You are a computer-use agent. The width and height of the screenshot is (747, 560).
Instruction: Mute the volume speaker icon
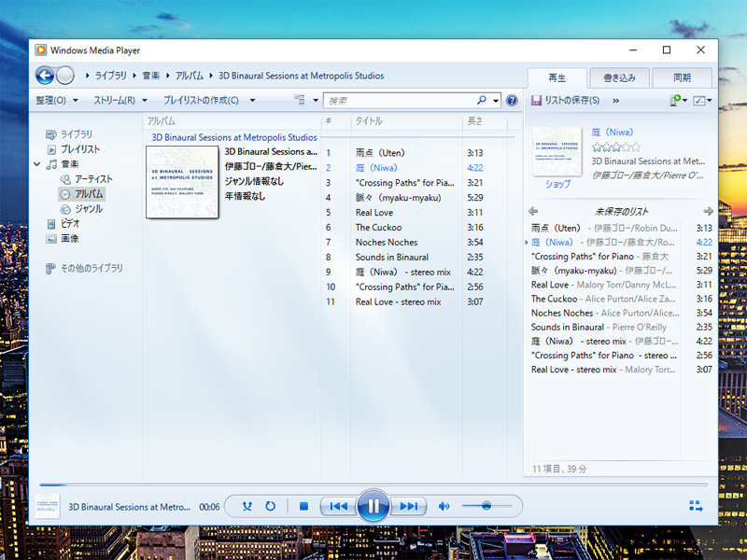tap(444, 506)
